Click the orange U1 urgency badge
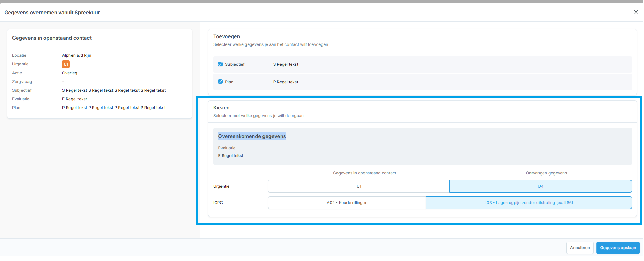This screenshot has width=644, height=261. 66,64
